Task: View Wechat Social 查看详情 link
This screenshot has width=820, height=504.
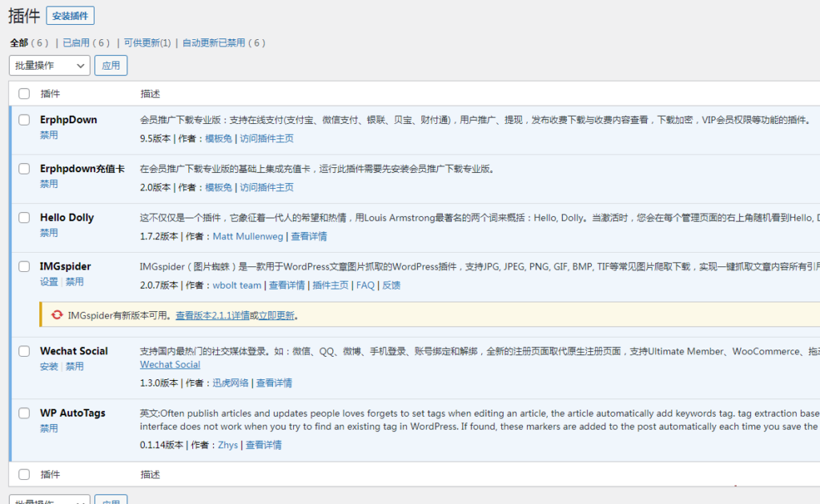Action: [274, 383]
